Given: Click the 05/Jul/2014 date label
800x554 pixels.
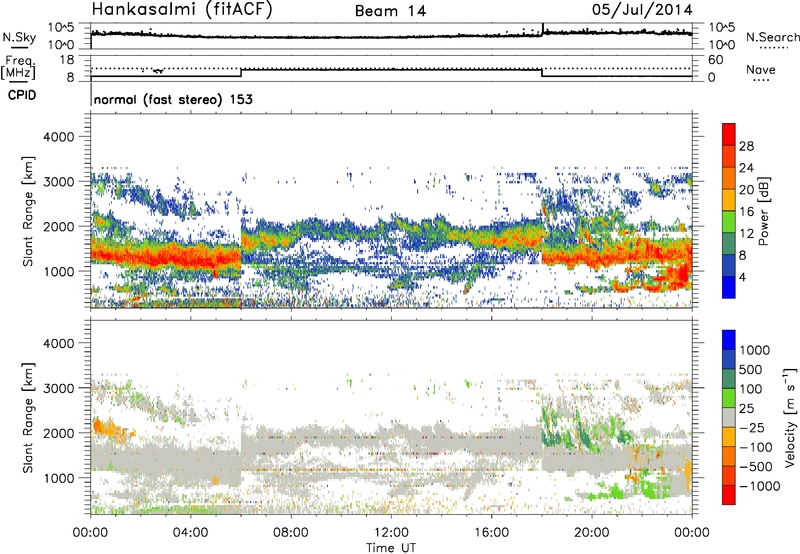Looking at the screenshot, I should point(642,10).
